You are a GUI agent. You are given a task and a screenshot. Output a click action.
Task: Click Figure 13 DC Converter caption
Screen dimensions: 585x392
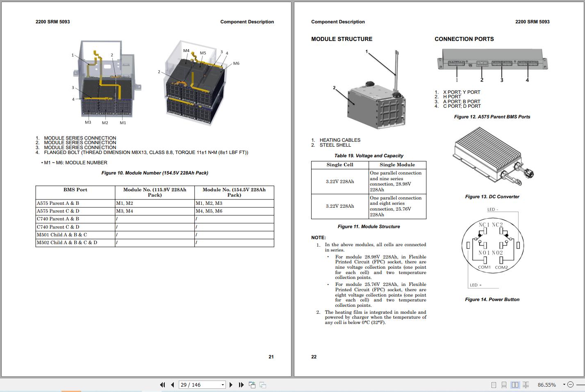pos(492,197)
